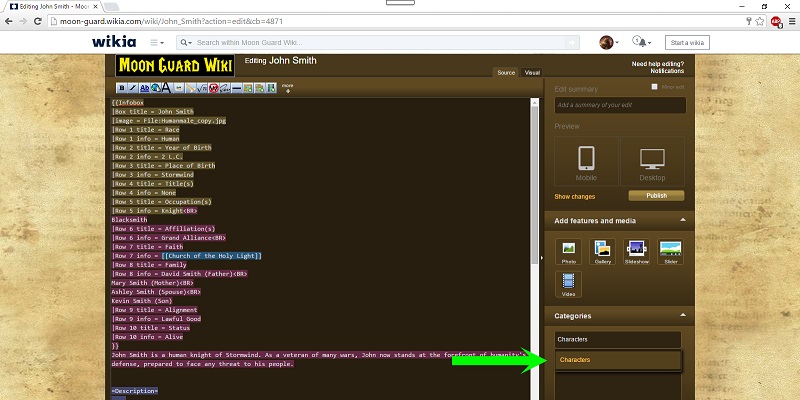The height and width of the screenshot is (400, 800).
Task: Collapse the right sidebar panel
Action: (x=541, y=258)
